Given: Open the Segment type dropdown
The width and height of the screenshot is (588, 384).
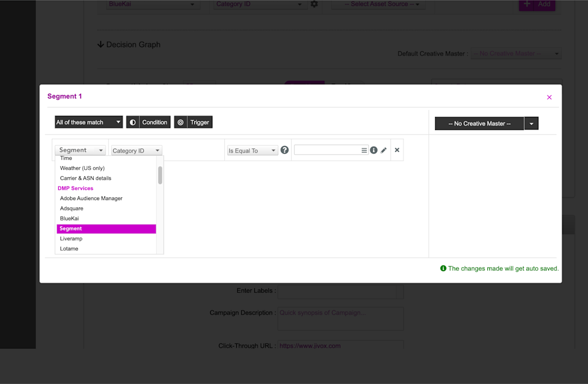Looking at the screenshot, I should 80,150.
